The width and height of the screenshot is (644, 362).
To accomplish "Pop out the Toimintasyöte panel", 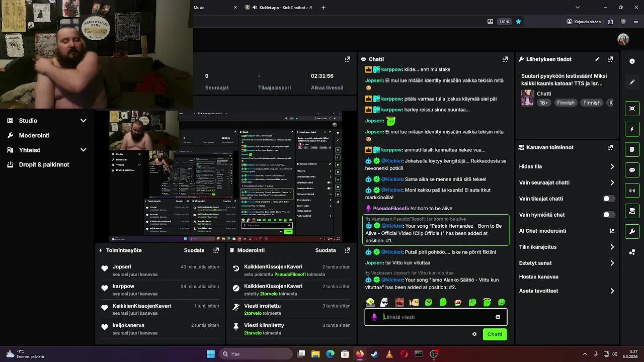I will 216,250.
